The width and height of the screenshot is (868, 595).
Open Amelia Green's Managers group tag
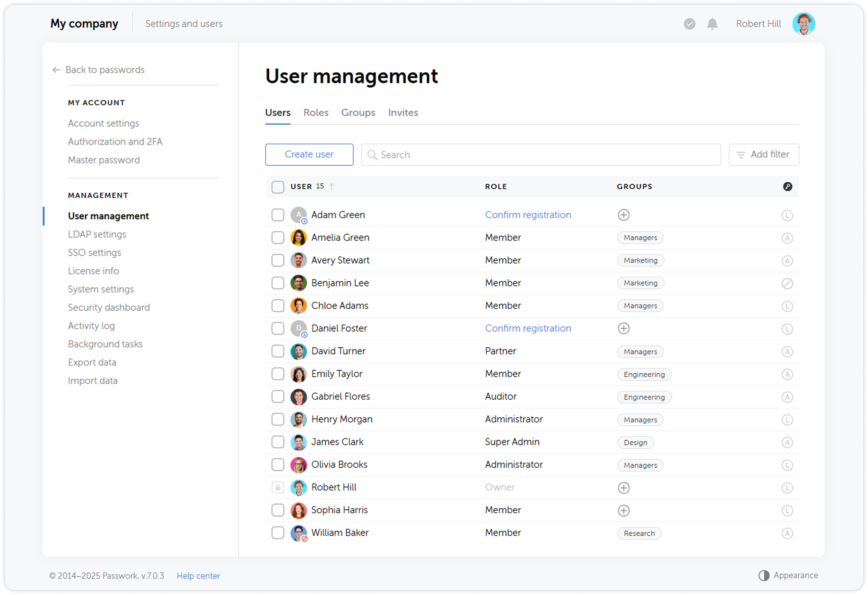[x=640, y=238]
